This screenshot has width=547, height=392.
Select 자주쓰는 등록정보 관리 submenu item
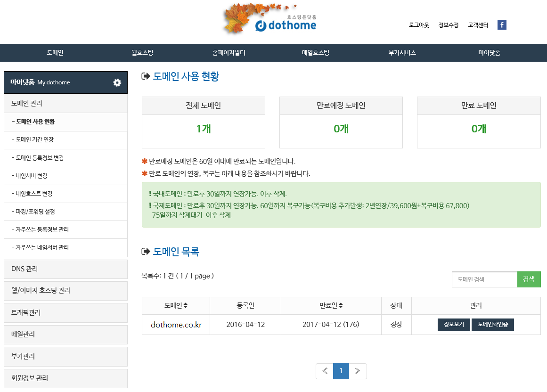click(65, 229)
